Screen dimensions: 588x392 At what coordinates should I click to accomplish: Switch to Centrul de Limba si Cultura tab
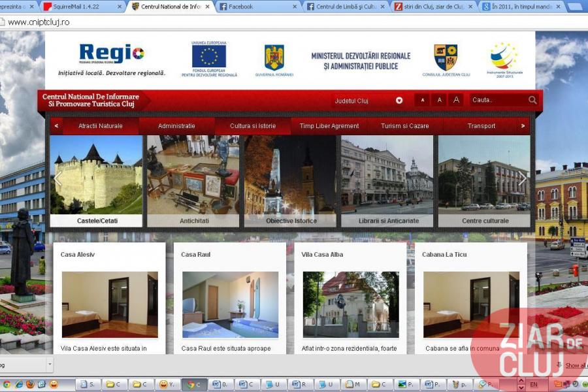(346, 7)
